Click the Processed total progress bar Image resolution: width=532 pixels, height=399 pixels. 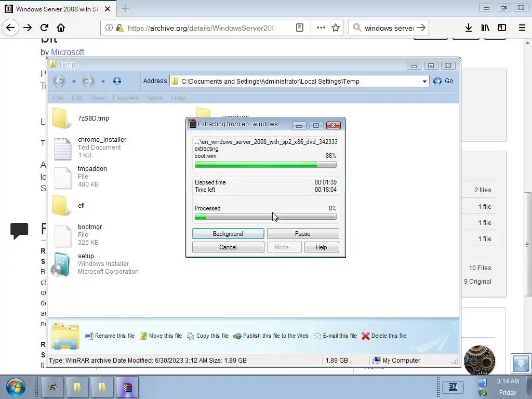point(265,217)
